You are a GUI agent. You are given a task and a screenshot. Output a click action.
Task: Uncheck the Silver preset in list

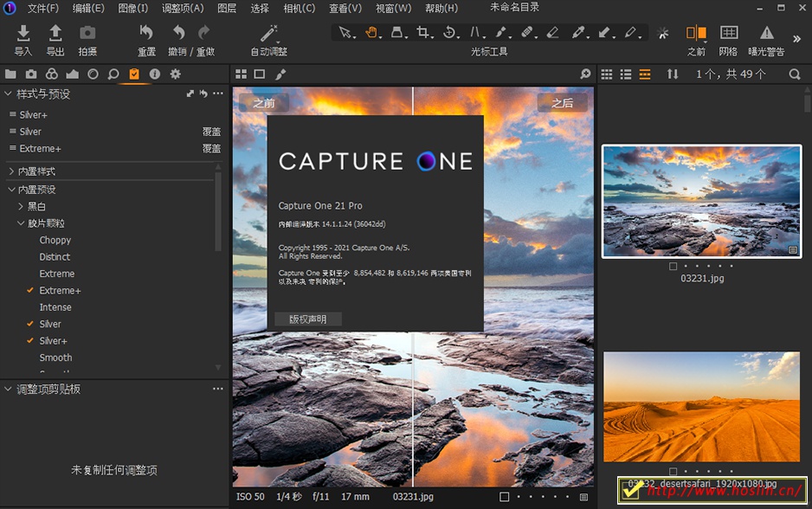click(50, 324)
